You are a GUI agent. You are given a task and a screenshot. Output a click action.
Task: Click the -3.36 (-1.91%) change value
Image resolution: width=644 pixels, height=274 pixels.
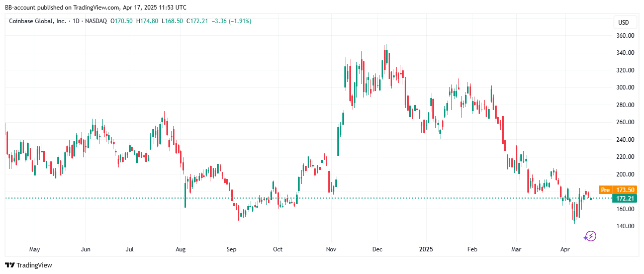coord(232,21)
